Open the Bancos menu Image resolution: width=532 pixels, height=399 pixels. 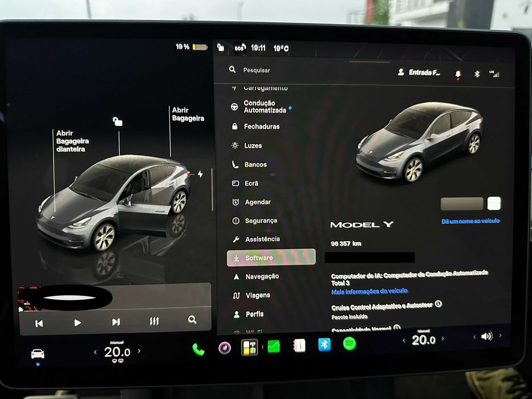coord(249,165)
